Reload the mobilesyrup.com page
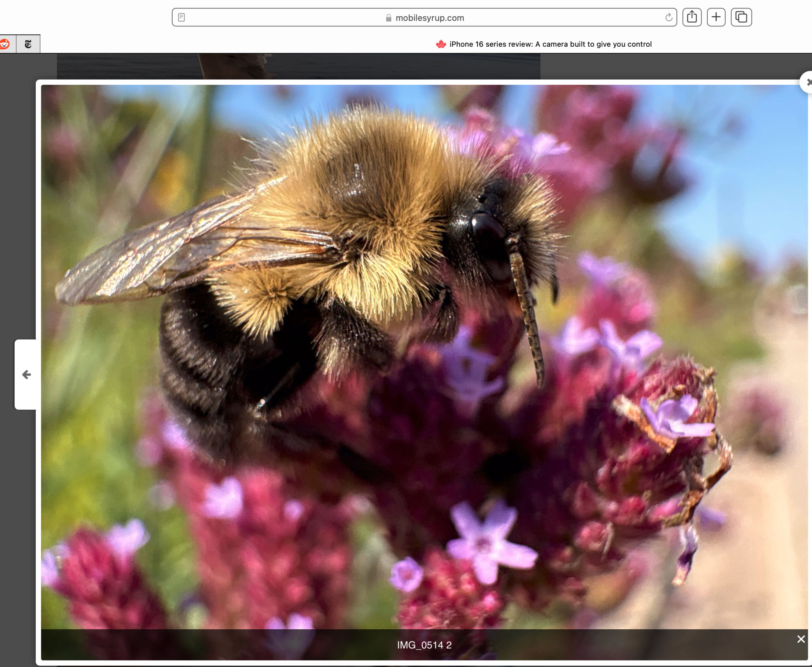The height and width of the screenshot is (667, 812). click(668, 17)
